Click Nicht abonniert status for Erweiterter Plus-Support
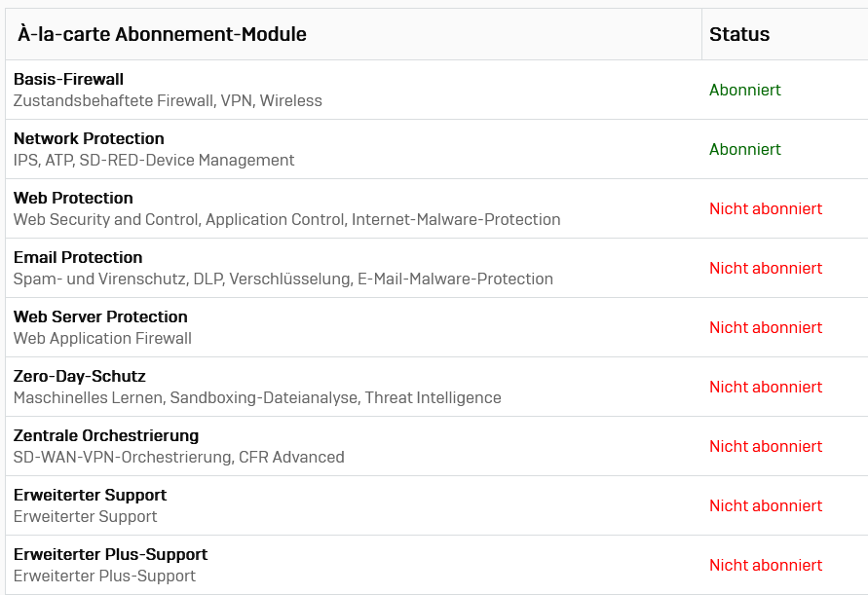The width and height of the screenshot is (868, 595). coord(766,565)
